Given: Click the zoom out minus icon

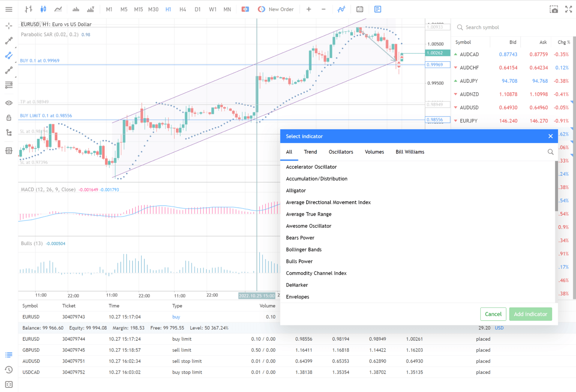Looking at the screenshot, I should tap(323, 9).
